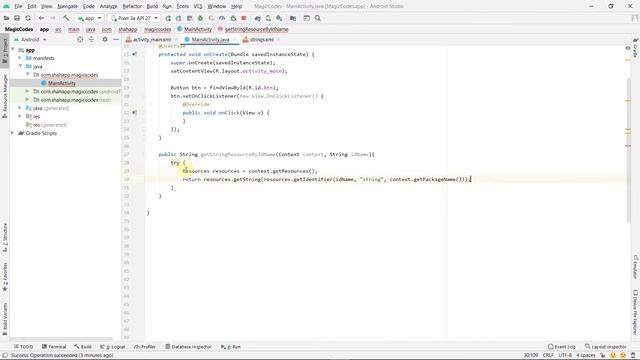
Task: Open the Pixel 3a API 27 device dropdown
Action: coord(134,18)
